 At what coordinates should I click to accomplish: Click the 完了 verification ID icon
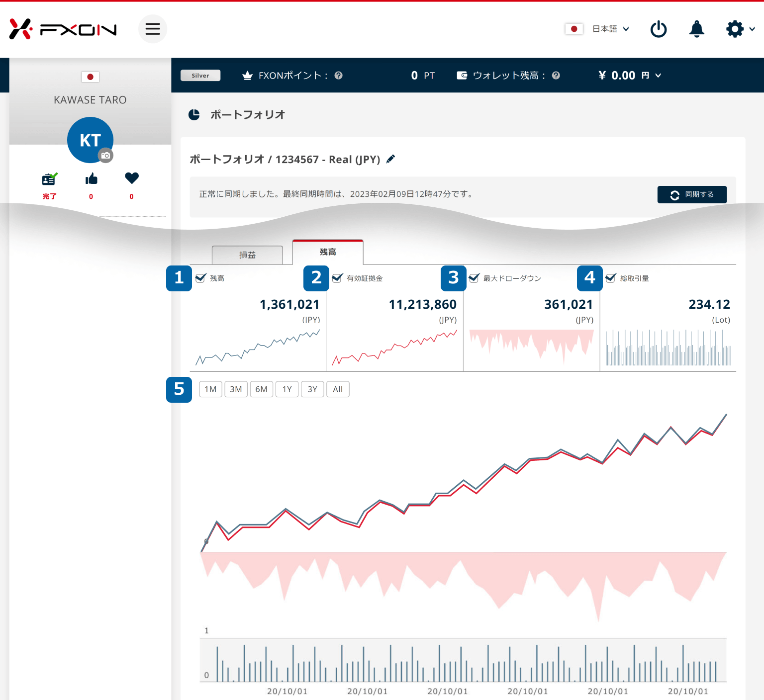49,179
